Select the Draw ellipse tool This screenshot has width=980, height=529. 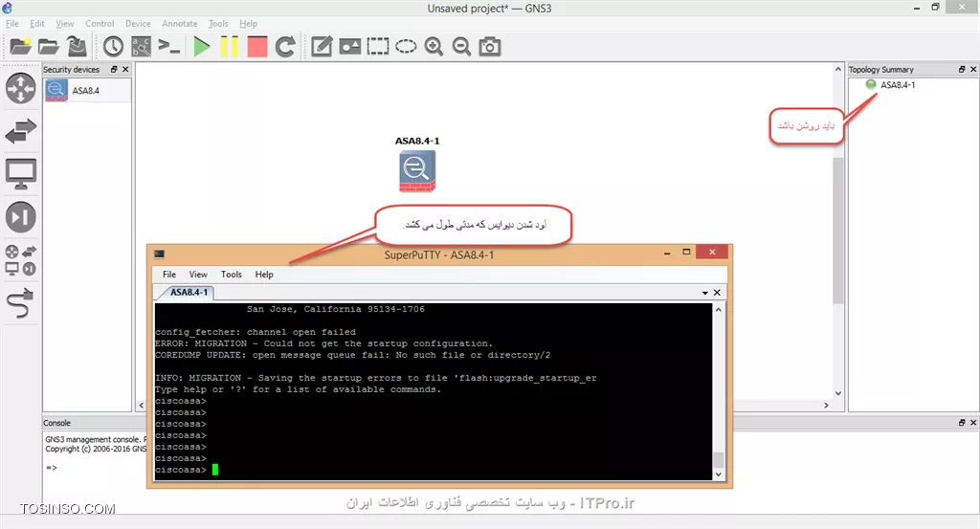click(x=406, y=46)
